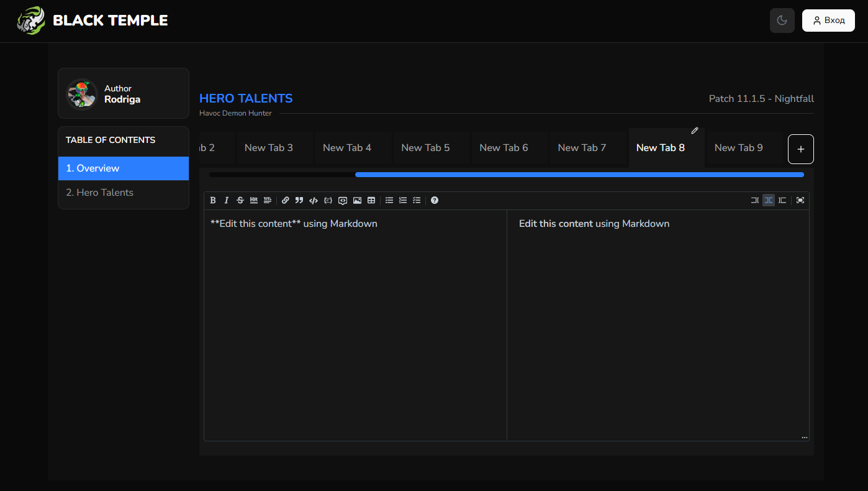Click the Black Temple site title
Viewport: 868px width, 491px height.
coord(111,21)
